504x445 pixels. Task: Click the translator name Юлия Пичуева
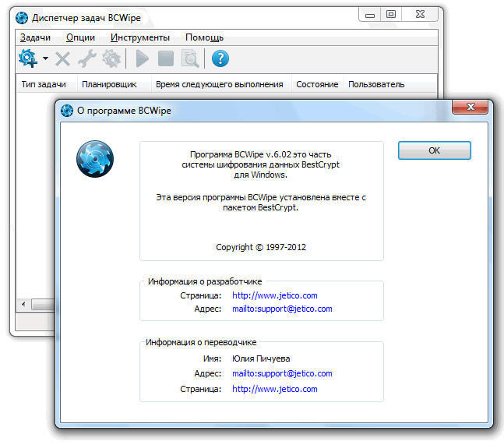tap(261, 358)
